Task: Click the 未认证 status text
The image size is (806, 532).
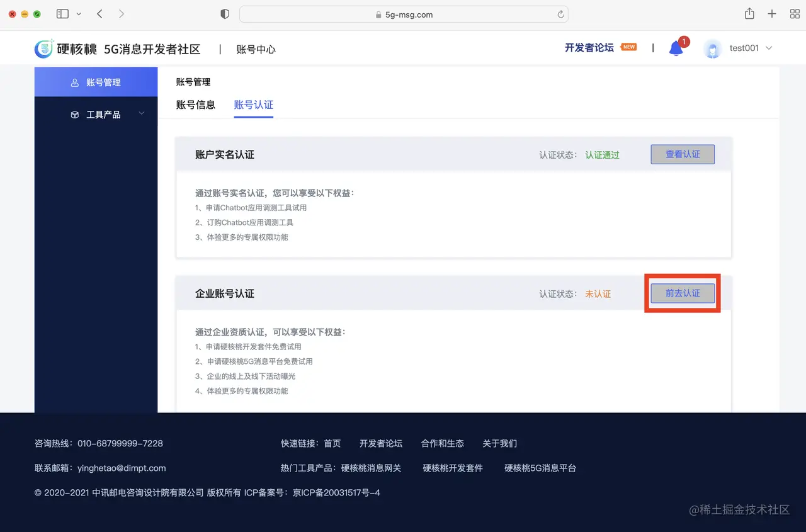Action: tap(598, 294)
